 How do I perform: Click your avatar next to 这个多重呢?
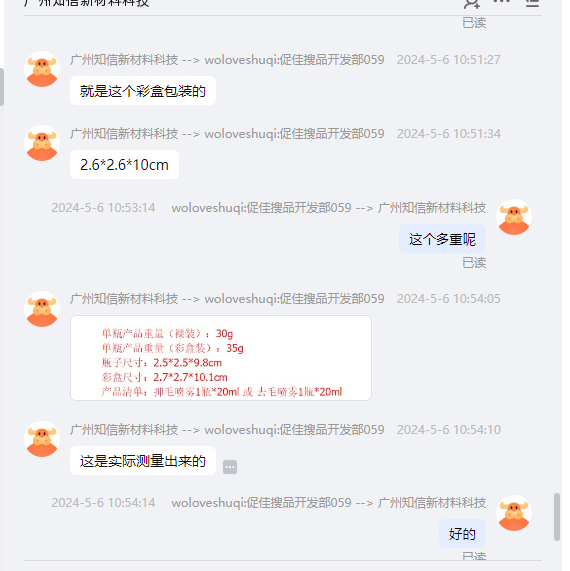click(514, 217)
